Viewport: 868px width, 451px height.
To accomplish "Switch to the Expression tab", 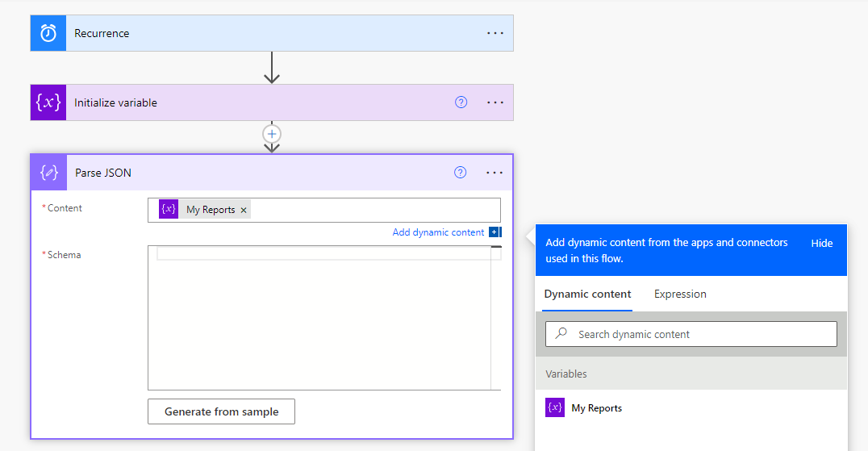I will (x=680, y=294).
